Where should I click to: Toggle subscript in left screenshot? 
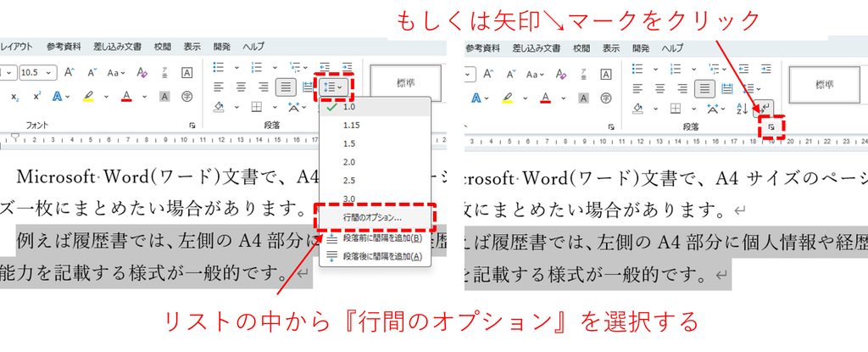coord(15,97)
